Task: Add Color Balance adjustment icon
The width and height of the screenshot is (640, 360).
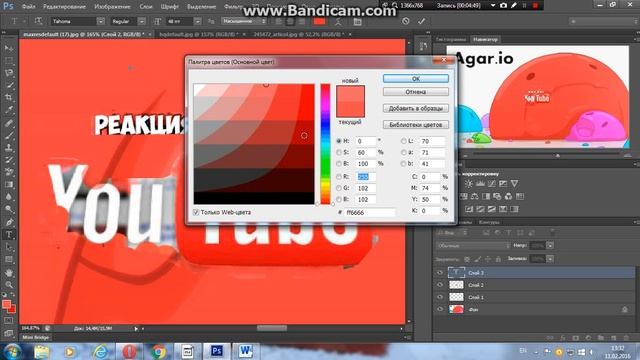Action: 475,196
